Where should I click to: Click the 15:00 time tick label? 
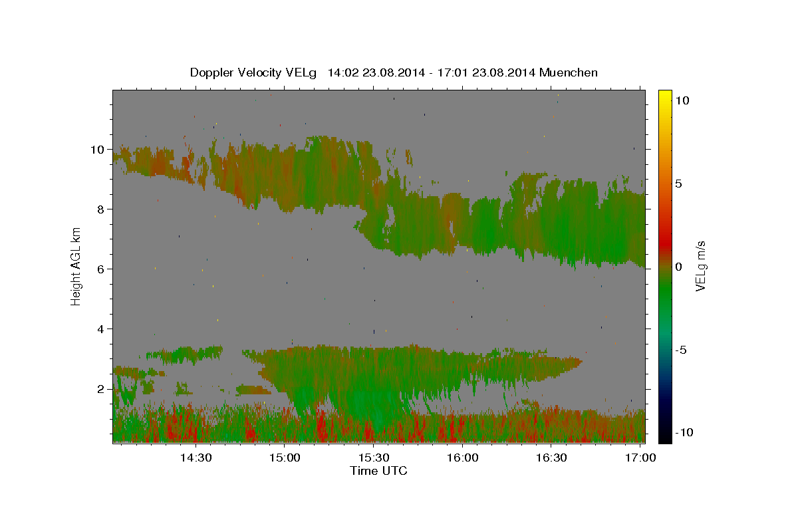(285, 458)
